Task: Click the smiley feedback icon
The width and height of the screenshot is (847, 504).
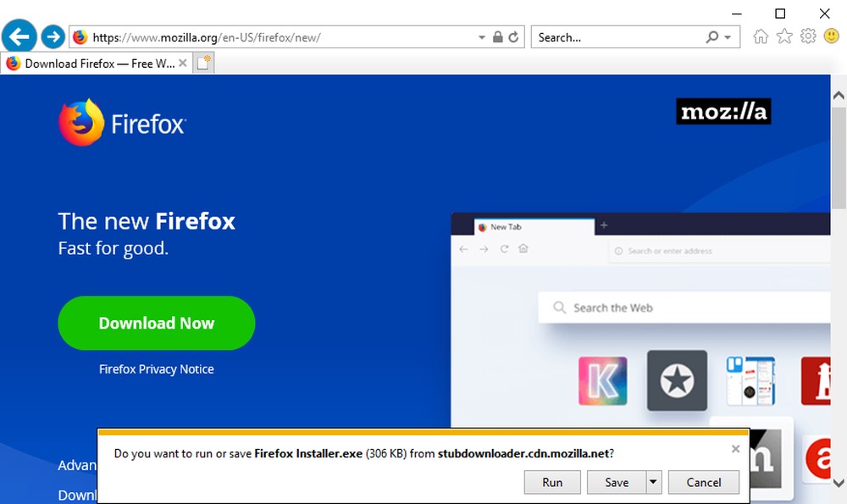Action: (x=831, y=36)
